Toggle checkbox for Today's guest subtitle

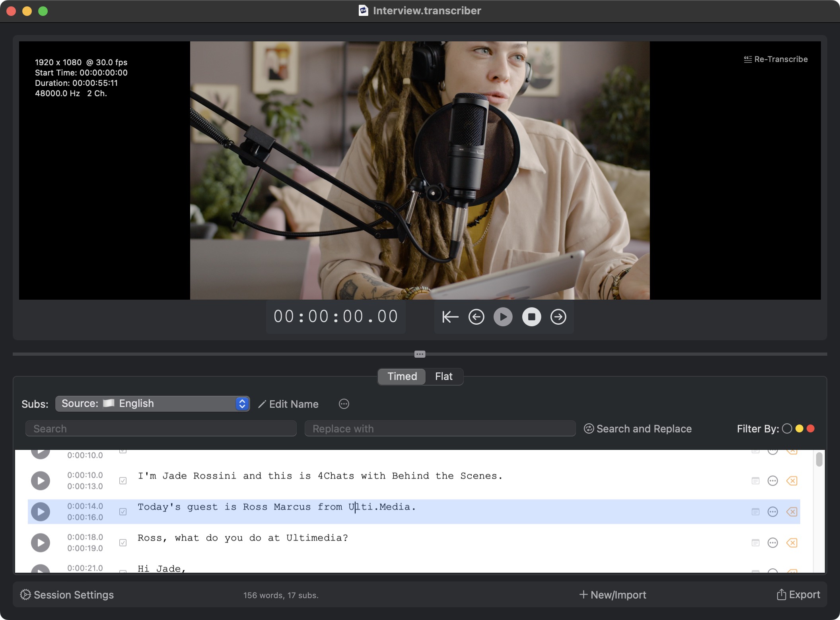[123, 511]
